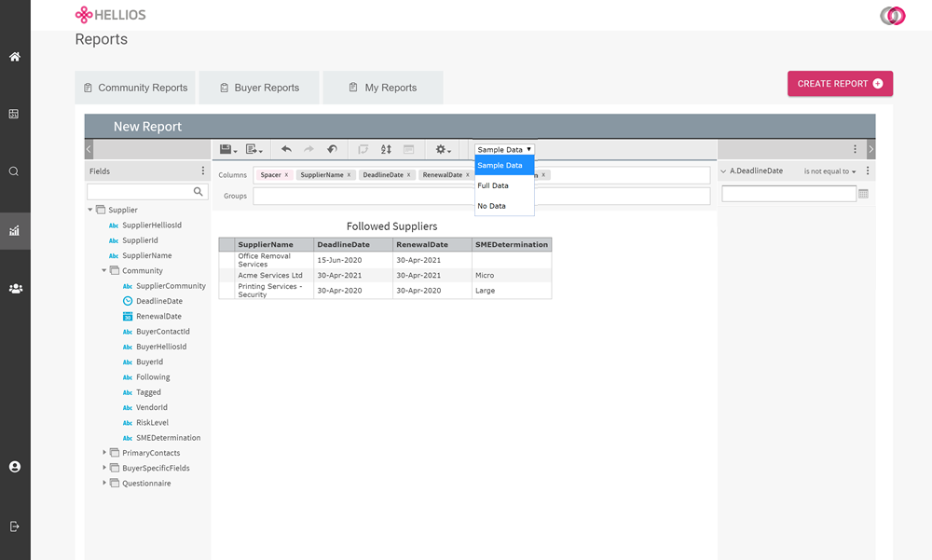Click the Followed Suppliers report title
This screenshot has height=560, width=932.
391,226
